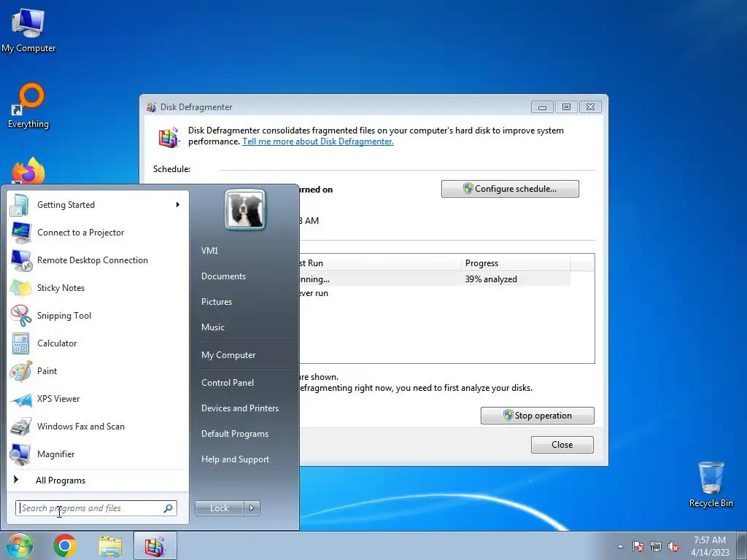Open Help and Support

tap(236, 459)
